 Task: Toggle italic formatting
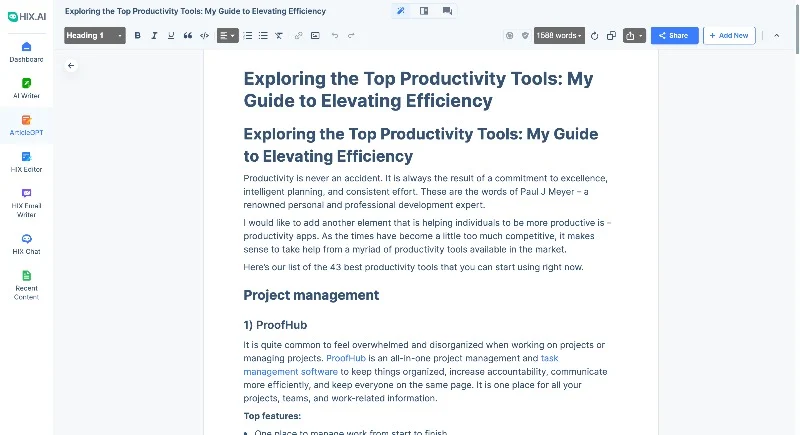point(154,35)
